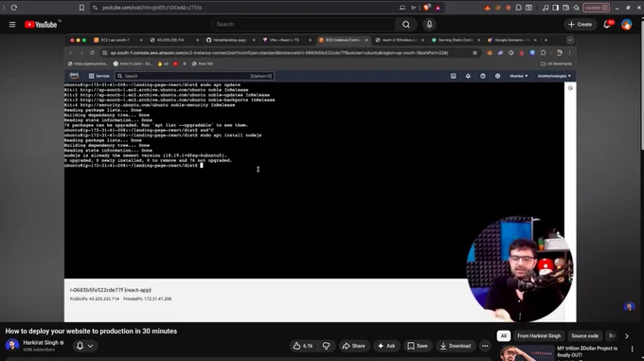
Task: Click the new tab plus in video's browser
Action: [546, 40]
